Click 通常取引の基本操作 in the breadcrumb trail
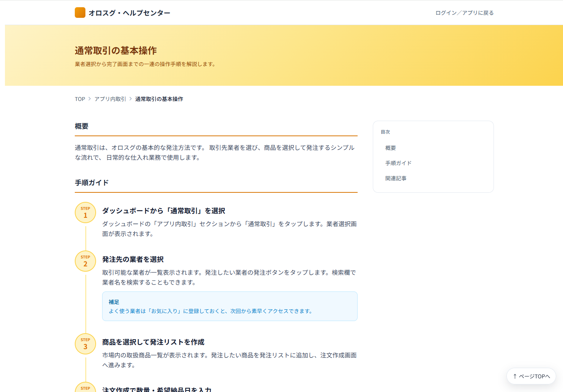Image resolution: width=563 pixels, height=392 pixels. tap(159, 99)
